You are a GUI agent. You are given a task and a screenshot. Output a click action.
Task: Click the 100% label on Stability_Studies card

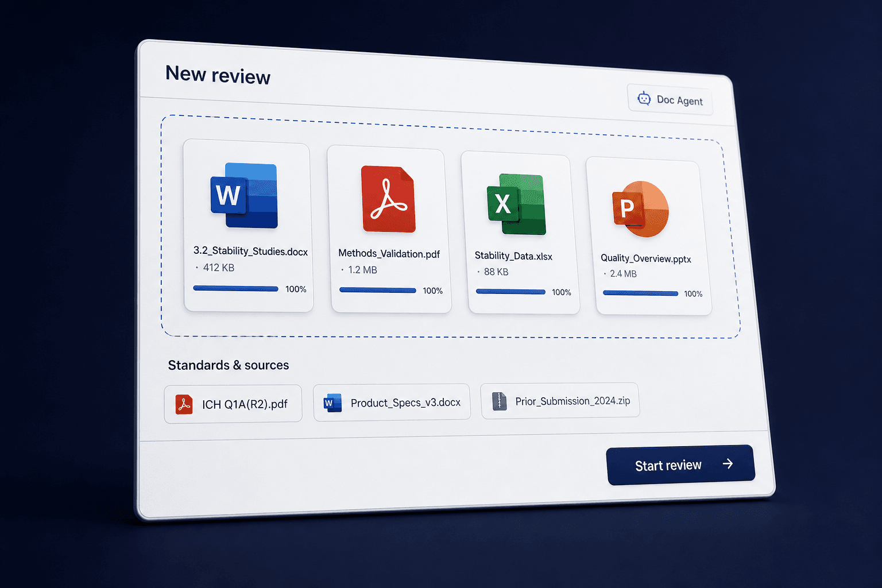pyautogui.click(x=296, y=289)
